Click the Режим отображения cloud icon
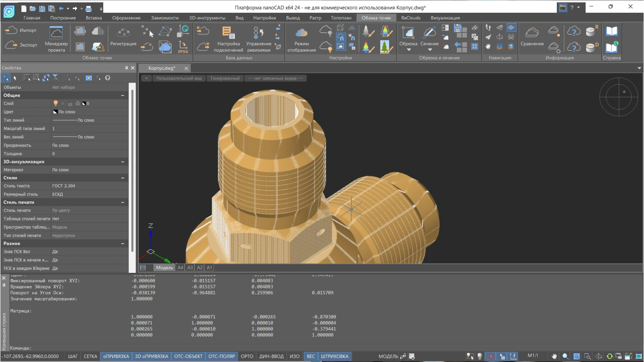The height and width of the screenshot is (362, 644). coord(301,33)
